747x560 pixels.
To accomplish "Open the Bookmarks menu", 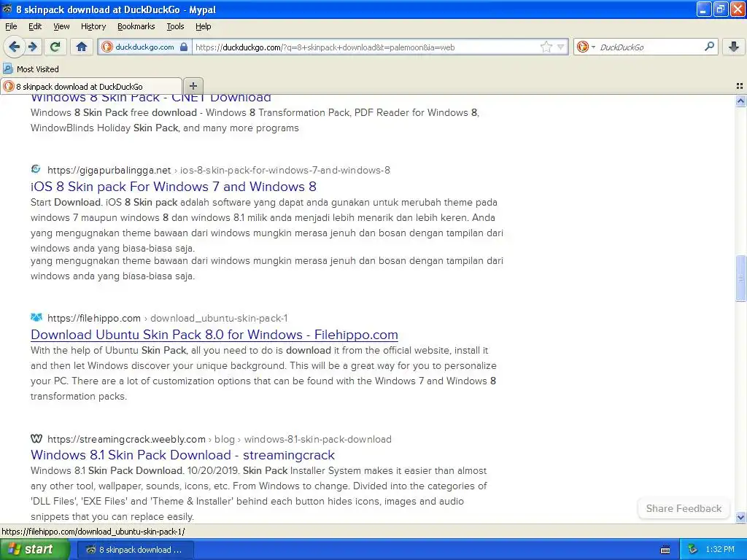I will (136, 26).
